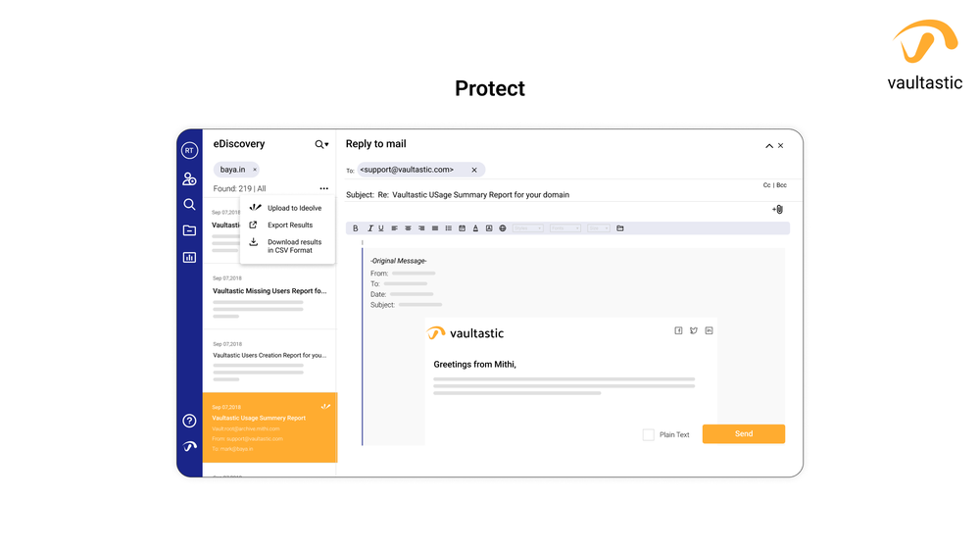
Task: Open the Styles dropdown
Action: (x=528, y=228)
